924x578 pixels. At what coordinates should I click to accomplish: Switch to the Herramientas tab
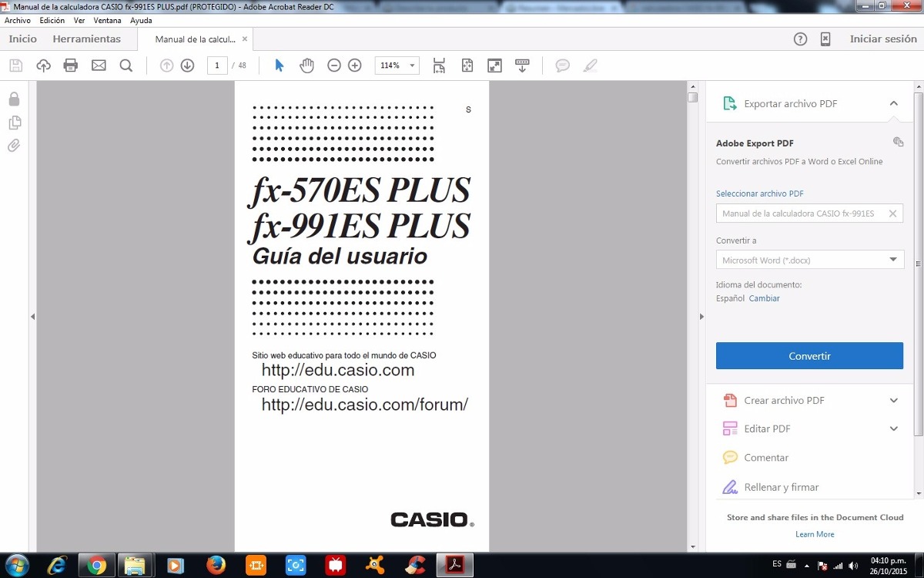[x=87, y=39]
